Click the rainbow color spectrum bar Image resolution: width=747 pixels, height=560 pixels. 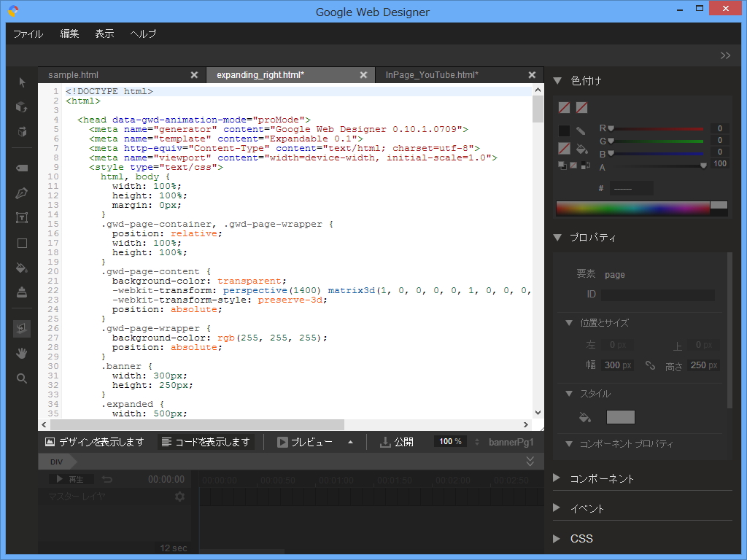click(632, 209)
